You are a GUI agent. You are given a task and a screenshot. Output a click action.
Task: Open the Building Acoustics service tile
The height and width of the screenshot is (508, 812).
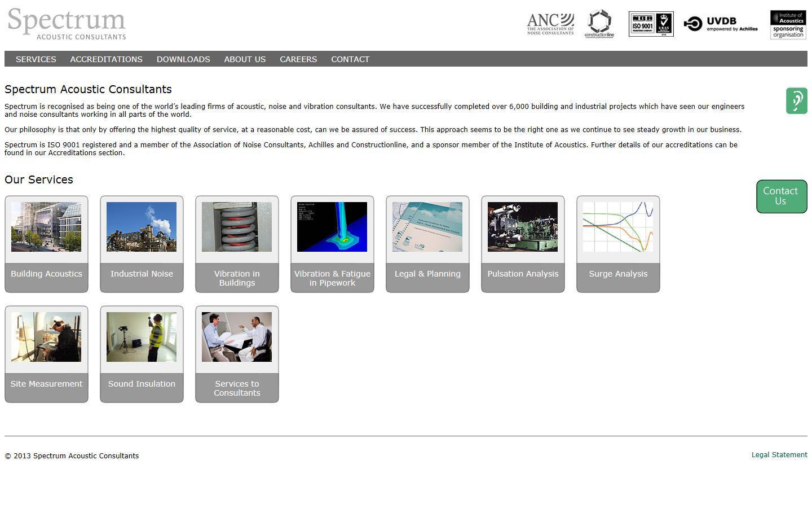pos(46,244)
